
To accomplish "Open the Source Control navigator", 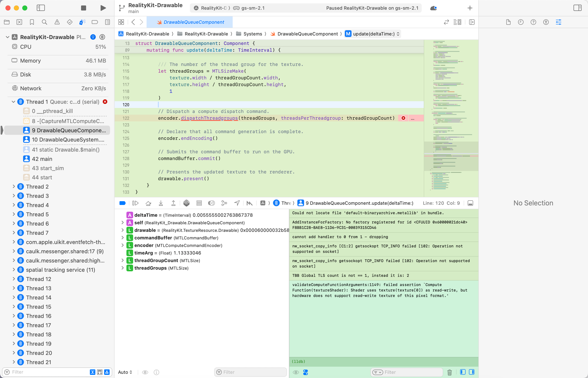I will 19,22.
